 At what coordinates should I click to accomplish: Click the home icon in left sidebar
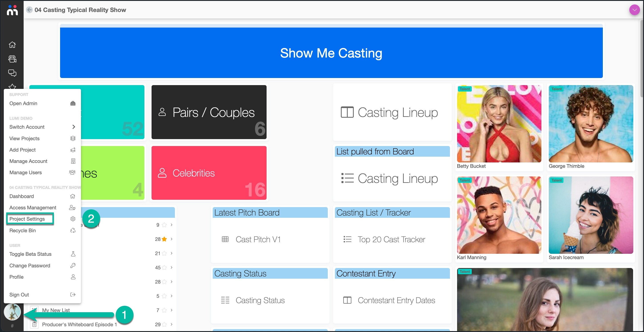tap(12, 45)
